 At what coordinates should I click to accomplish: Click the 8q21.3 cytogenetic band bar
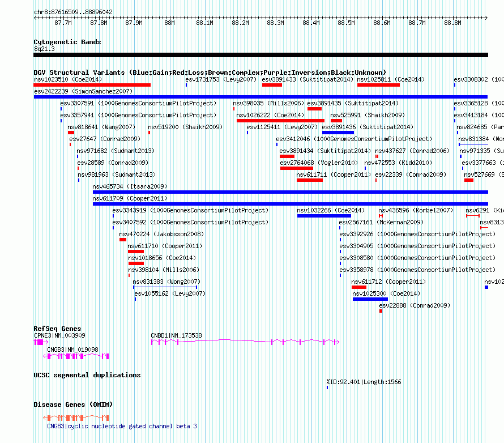(x=260, y=55)
